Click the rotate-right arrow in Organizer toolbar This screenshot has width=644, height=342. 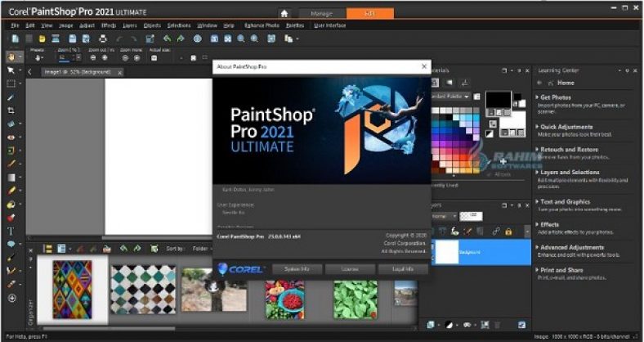point(137,249)
